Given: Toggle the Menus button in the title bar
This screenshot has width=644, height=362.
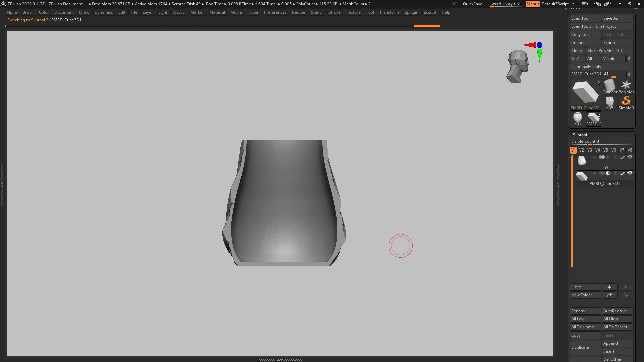Looking at the screenshot, I should (x=533, y=4).
